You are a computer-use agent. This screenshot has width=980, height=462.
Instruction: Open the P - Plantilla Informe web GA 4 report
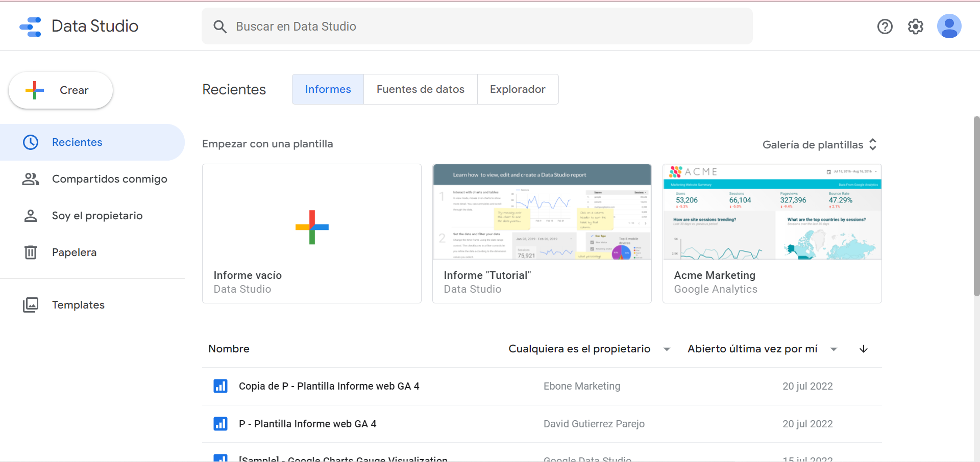(307, 424)
